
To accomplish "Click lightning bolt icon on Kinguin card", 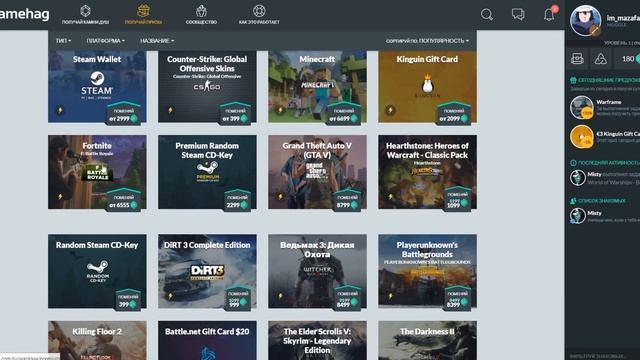I will [x=391, y=110].
